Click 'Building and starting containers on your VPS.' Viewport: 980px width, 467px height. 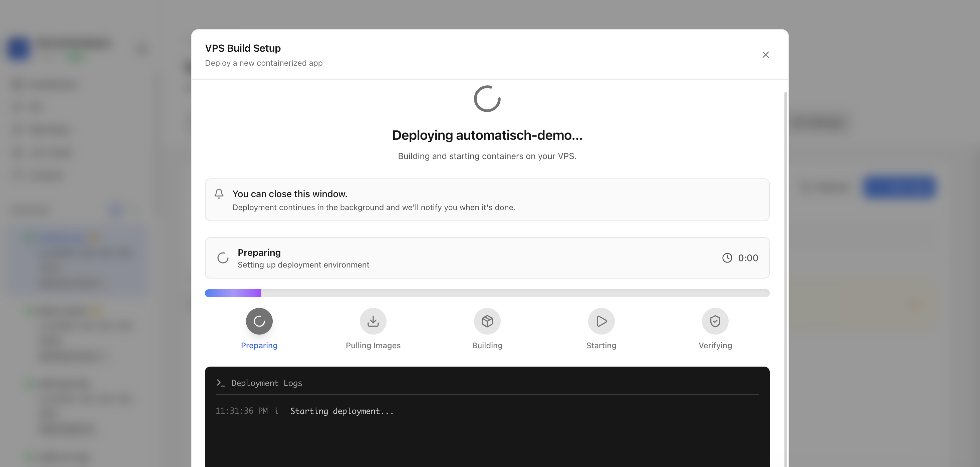coord(487,156)
